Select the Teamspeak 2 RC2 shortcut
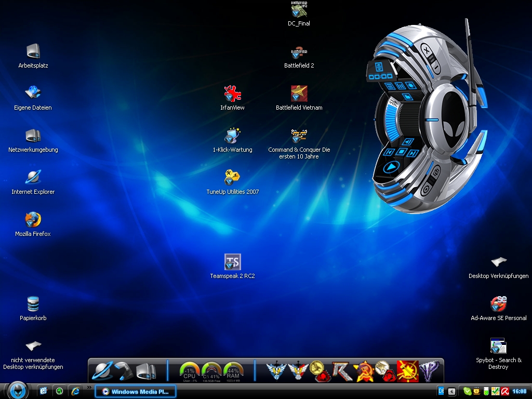This screenshot has width=532, height=399. 232,267
